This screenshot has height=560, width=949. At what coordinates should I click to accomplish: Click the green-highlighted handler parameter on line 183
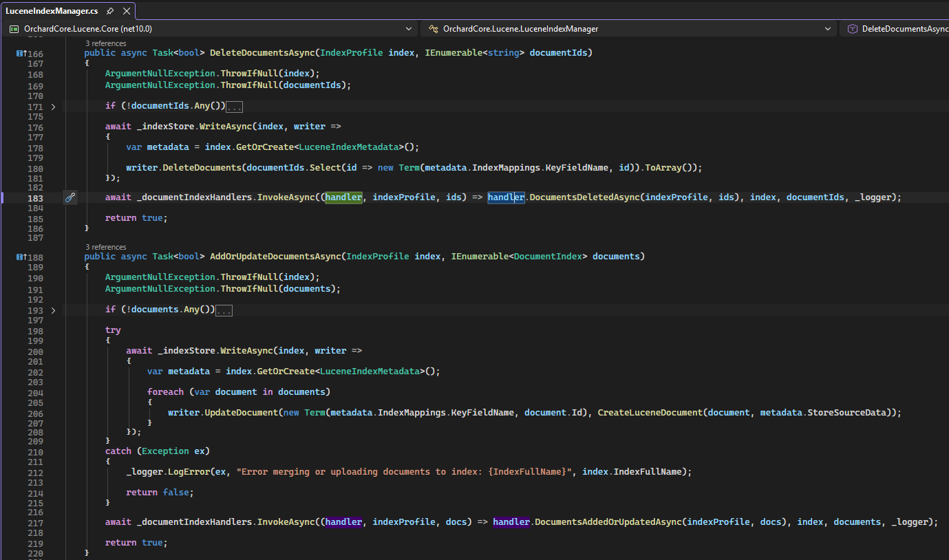pyautogui.click(x=343, y=197)
